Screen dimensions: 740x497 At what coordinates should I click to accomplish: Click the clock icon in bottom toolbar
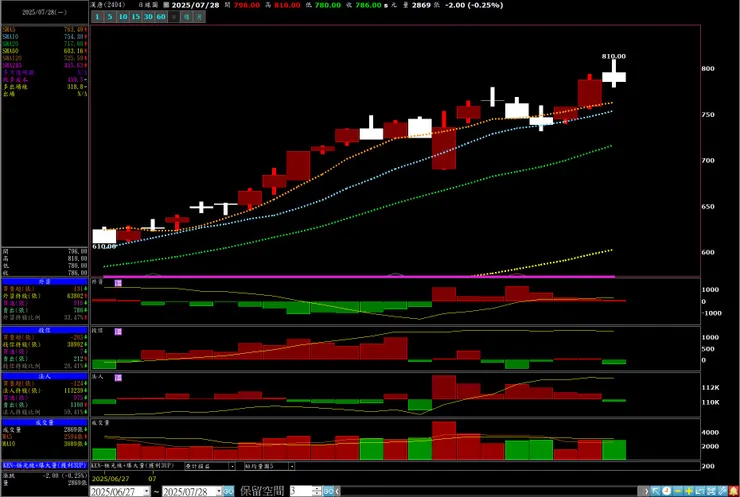tap(666, 491)
